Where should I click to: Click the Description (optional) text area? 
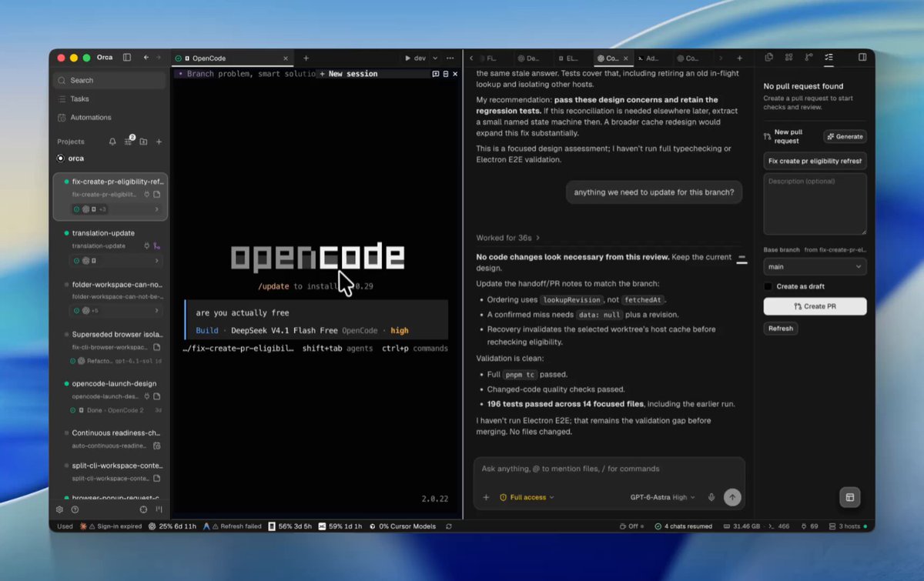coord(815,204)
